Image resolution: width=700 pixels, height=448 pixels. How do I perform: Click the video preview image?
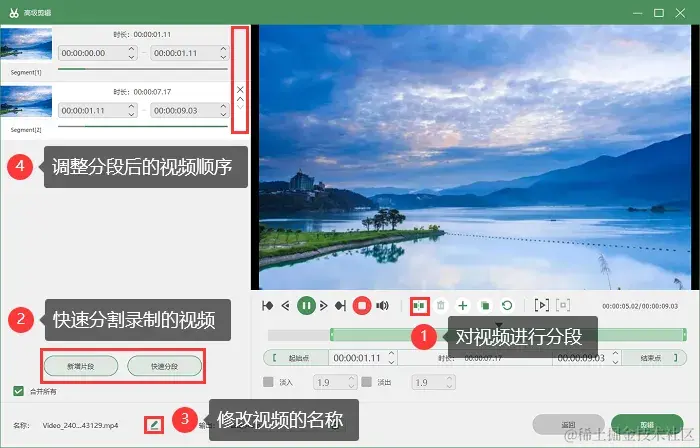point(475,158)
